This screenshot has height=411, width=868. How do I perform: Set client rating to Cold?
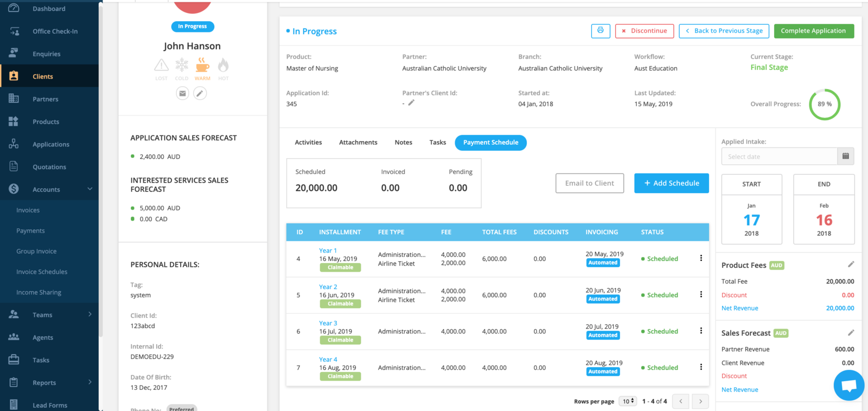pos(182,67)
